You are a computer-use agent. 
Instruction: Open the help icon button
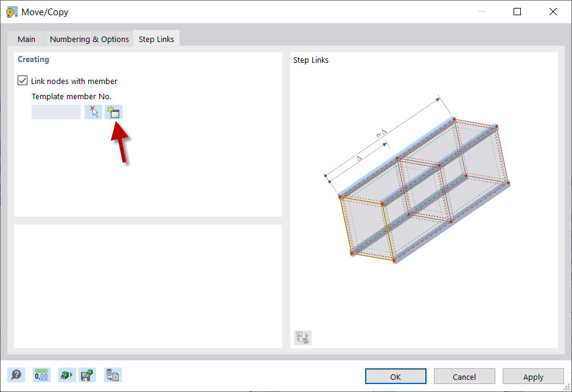[16, 375]
